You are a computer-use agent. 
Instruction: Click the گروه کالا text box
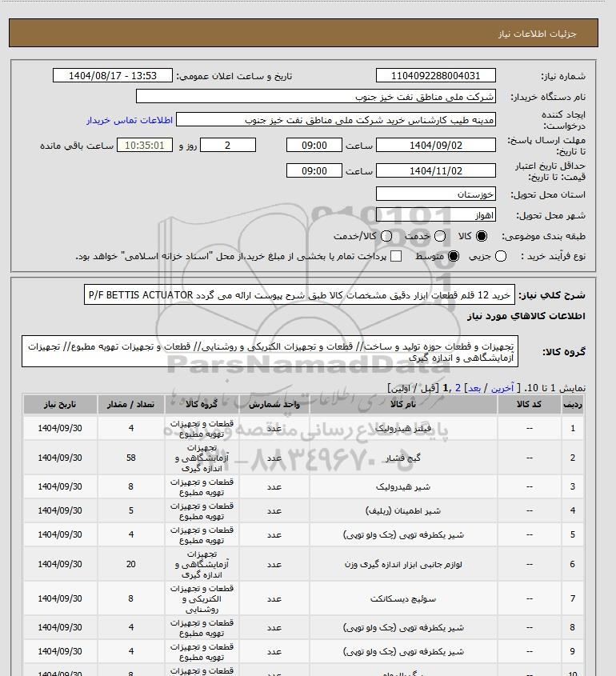point(270,352)
